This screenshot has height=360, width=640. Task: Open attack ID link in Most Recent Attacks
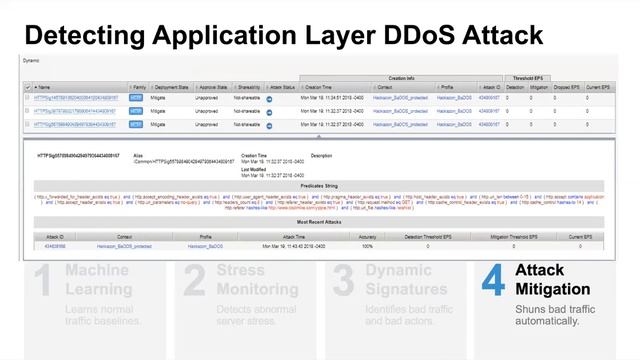tap(55, 247)
